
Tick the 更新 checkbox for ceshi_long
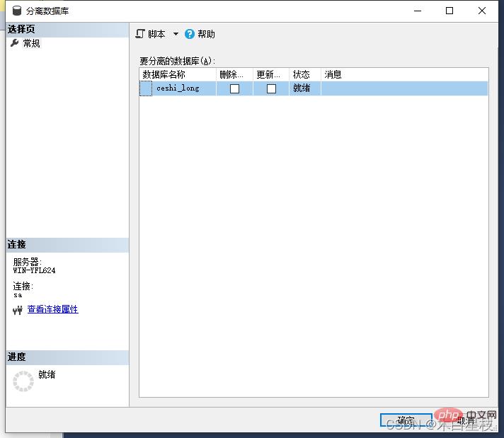[271, 88]
